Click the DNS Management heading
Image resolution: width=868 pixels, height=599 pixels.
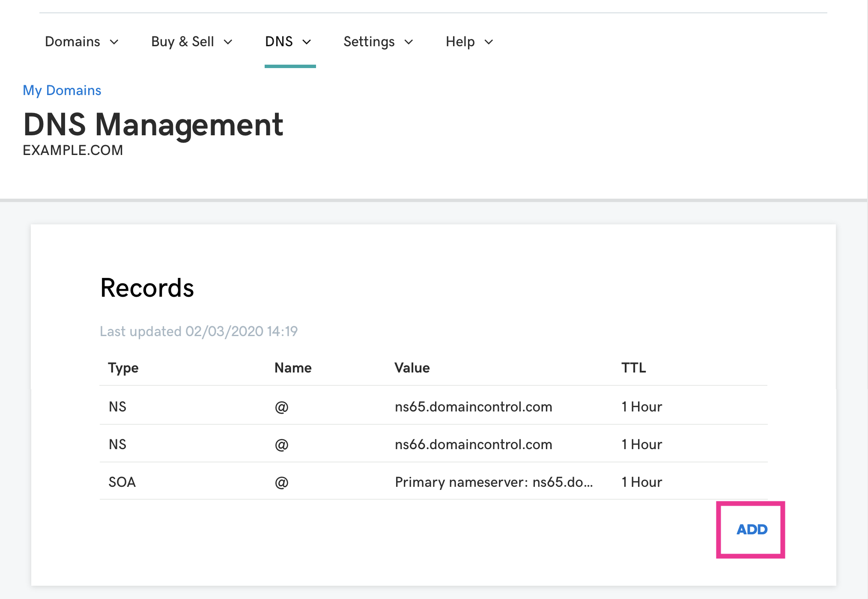(x=153, y=125)
